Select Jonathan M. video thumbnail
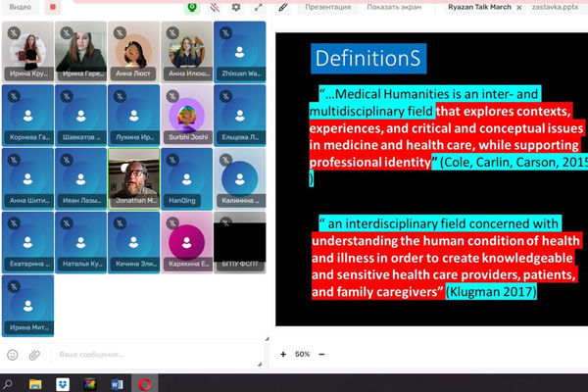Screen dimensions: 588x392 (133, 175)
